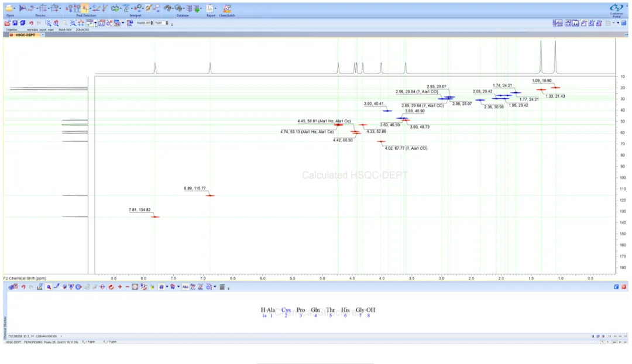Image resolution: width=632 pixels, height=364 pixels.
Task: Click the Open folder icon in the ribbon
Action: click(x=9, y=8)
